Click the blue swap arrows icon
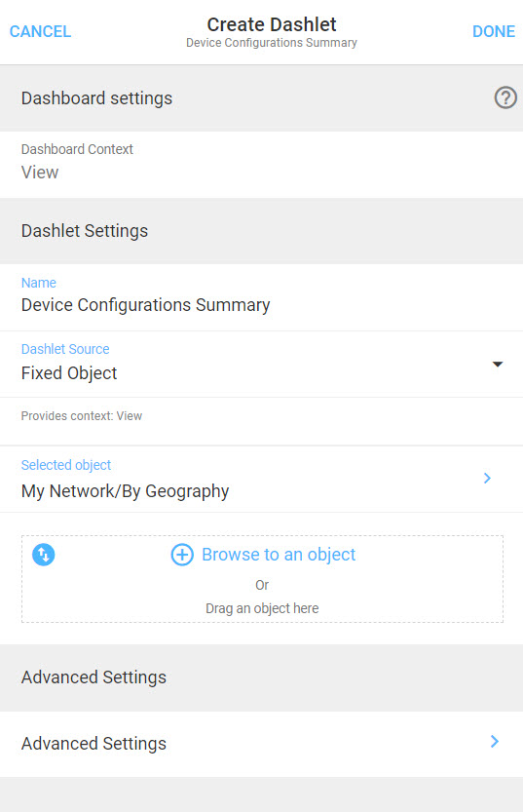523x812 pixels. (44, 555)
